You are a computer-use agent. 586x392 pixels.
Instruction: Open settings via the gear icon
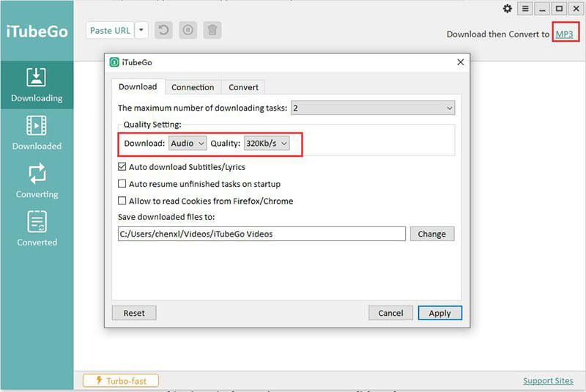pos(507,8)
